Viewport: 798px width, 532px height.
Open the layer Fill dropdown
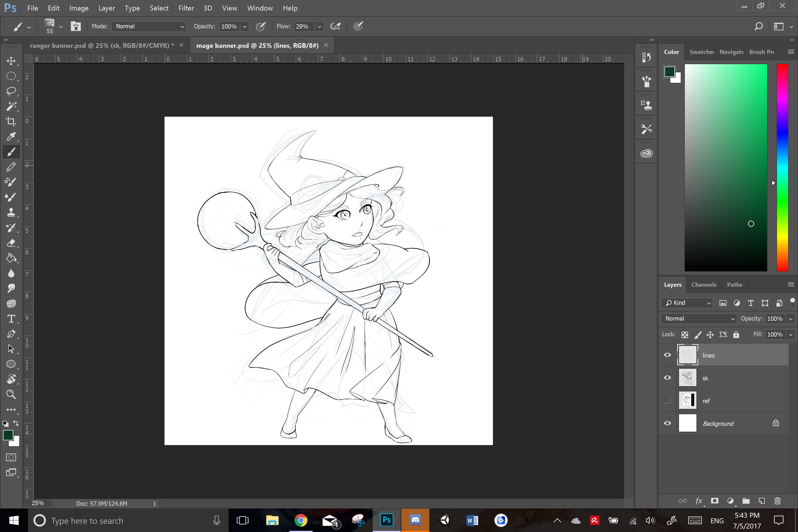[790, 335]
